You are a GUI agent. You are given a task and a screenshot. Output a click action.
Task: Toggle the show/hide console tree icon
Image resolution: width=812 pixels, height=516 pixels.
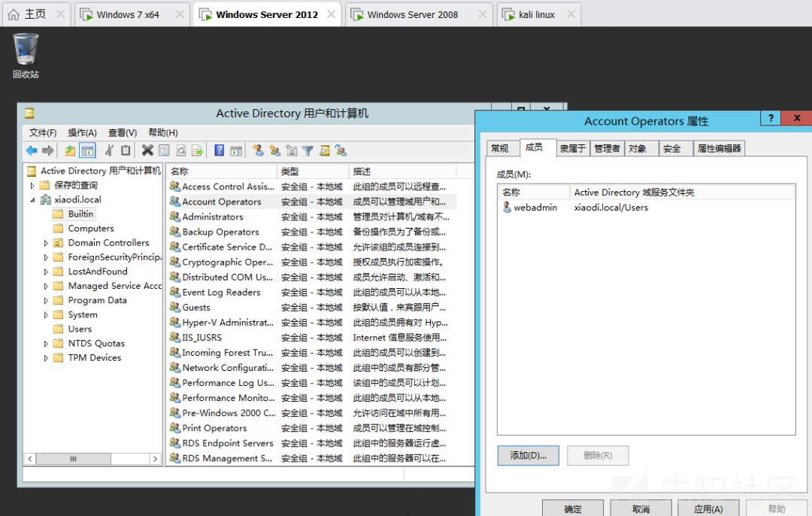click(x=87, y=150)
